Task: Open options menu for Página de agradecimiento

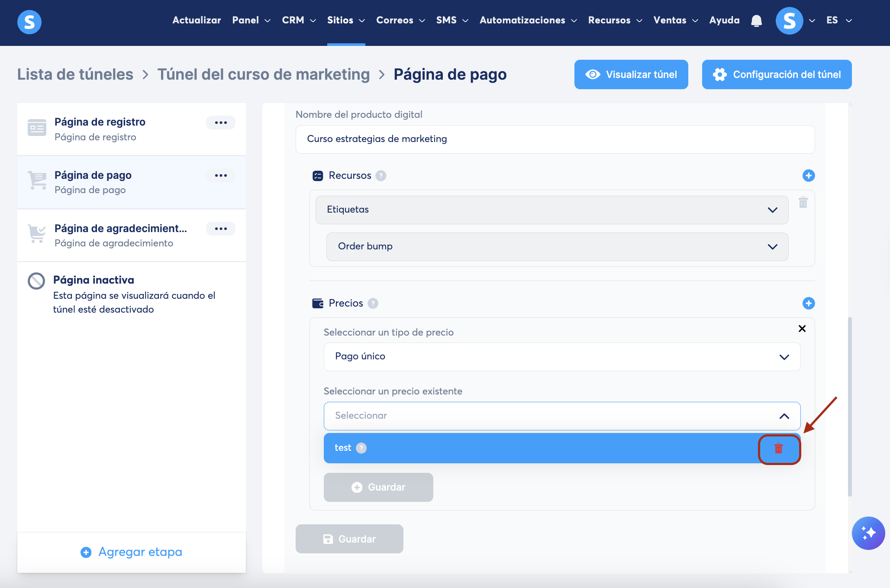Action: click(x=220, y=229)
